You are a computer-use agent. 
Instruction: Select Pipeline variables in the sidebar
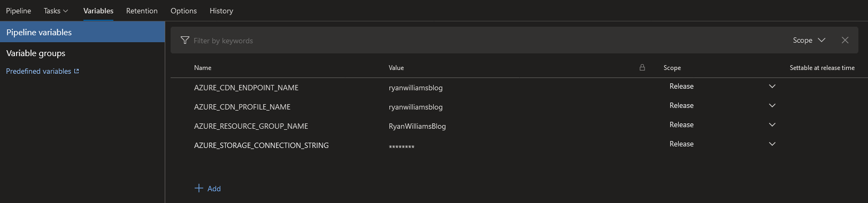point(82,32)
